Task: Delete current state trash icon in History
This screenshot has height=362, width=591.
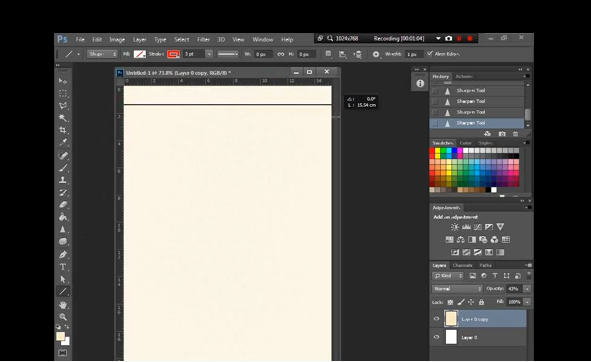Action: tap(515, 134)
